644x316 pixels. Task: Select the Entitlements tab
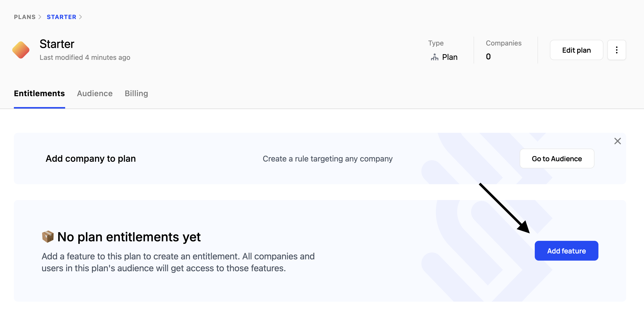[x=39, y=93]
